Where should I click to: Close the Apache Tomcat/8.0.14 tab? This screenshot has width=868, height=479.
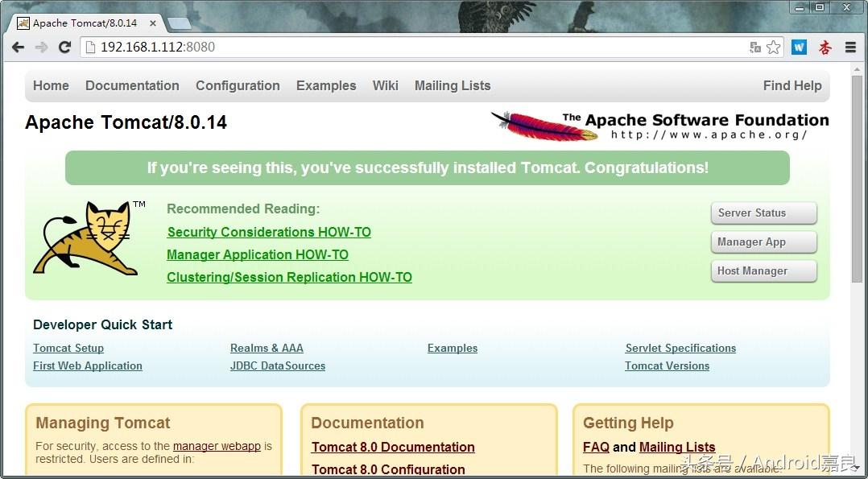tap(153, 23)
